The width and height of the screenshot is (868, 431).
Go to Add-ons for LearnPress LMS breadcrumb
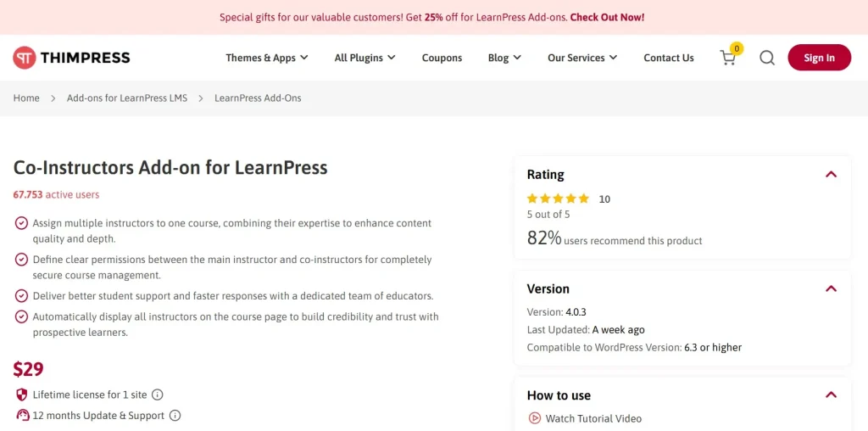[127, 98]
